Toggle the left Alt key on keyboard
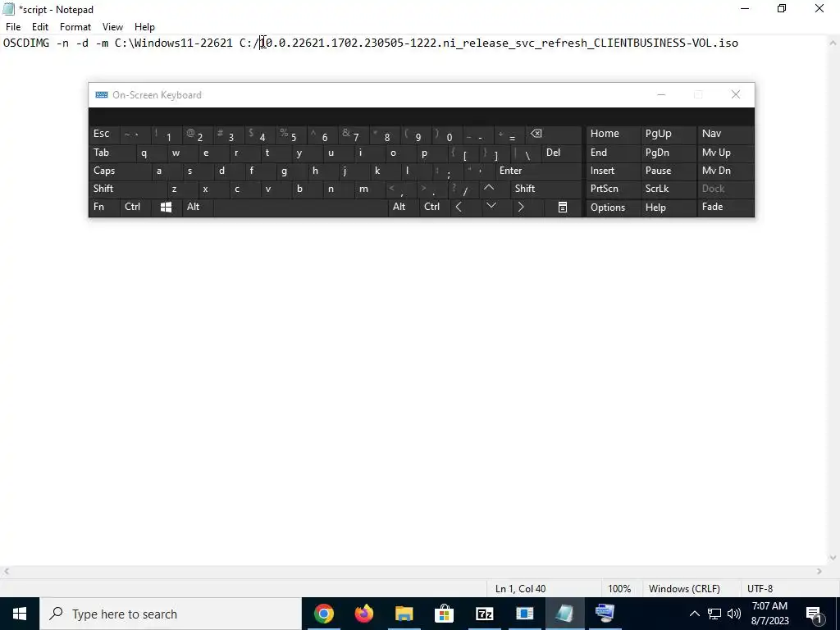The width and height of the screenshot is (840, 630). pyautogui.click(x=197, y=207)
